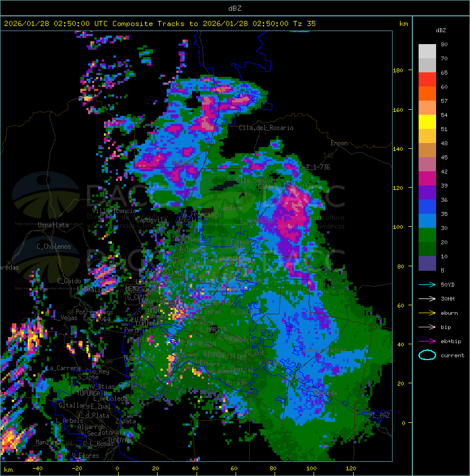This screenshot has width=470, height=476.
Task: Select the white 30HM arrow icon
Action: [427, 298]
